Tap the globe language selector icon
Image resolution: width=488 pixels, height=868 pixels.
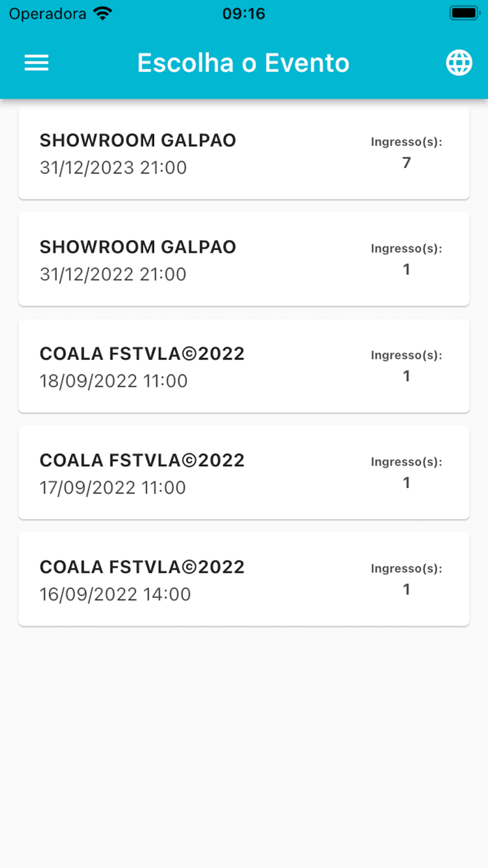pyautogui.click(x=459, y=62)
